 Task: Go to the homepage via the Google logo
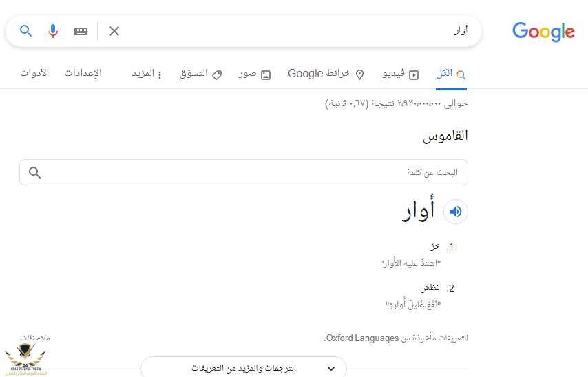(x=543, y=32)
